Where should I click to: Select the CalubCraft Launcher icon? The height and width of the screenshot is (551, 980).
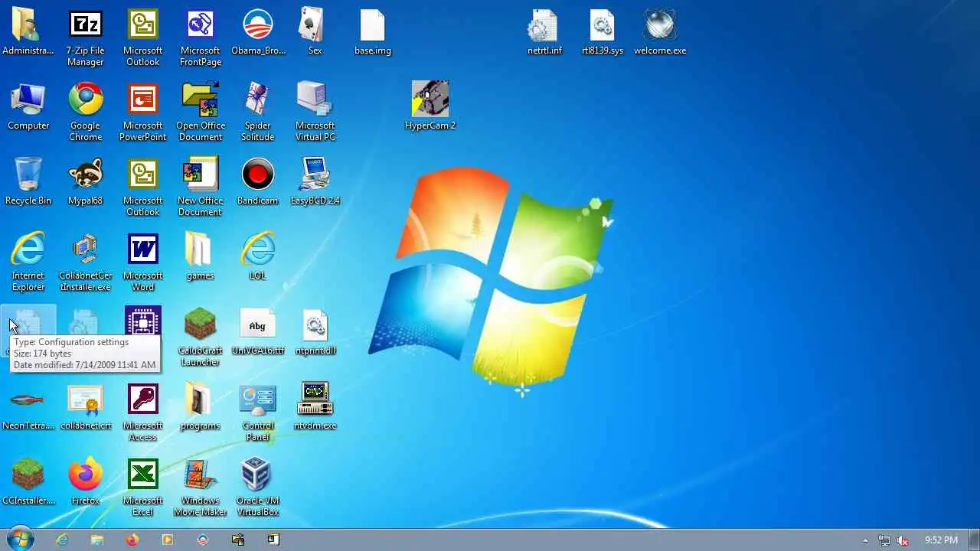[x=200, y=337]
